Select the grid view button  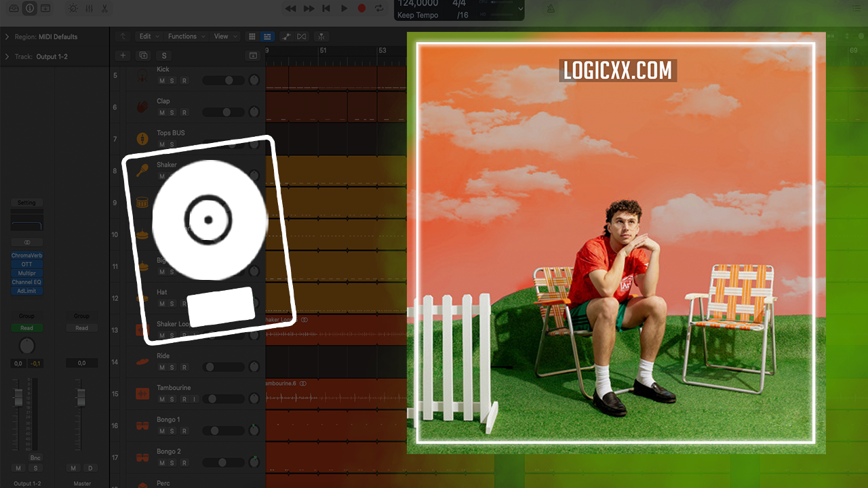pos(252,37)
